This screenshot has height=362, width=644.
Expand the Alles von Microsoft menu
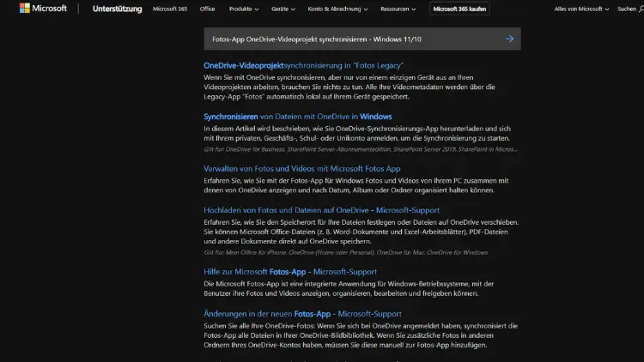pyautogui.click(x=581, y=9)
